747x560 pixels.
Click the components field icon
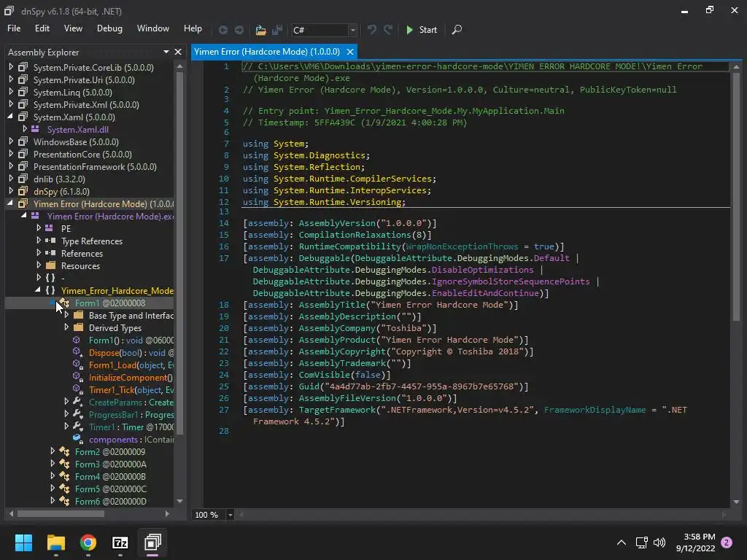click(77, 440)
